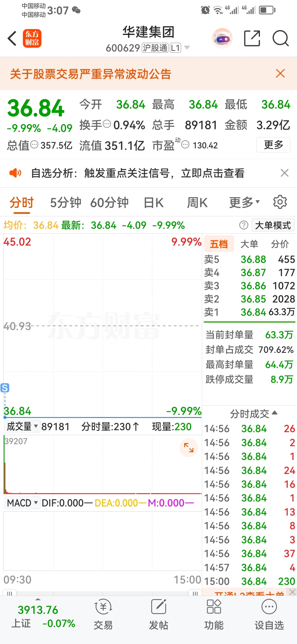Switch to 分时 chart tab
The image size is (297, 644).
tap(22, 203)
